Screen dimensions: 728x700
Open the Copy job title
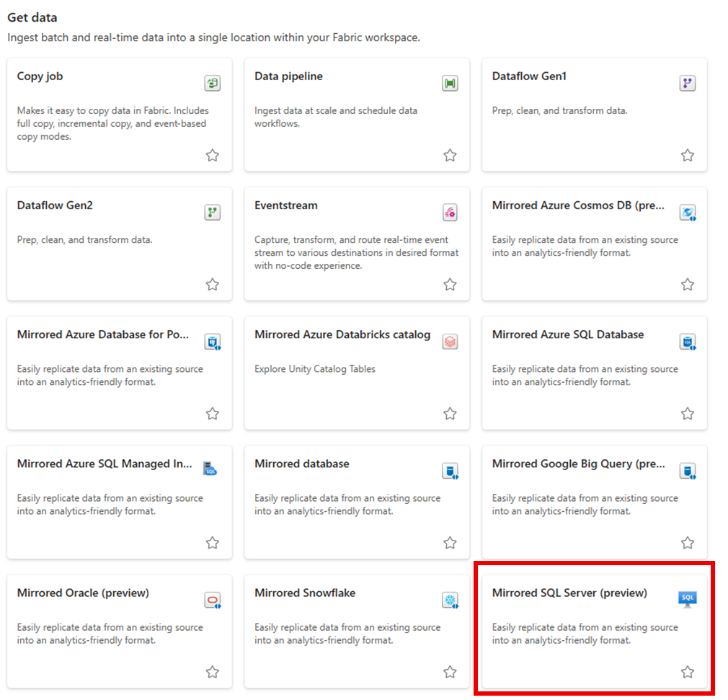pos(40,76)
